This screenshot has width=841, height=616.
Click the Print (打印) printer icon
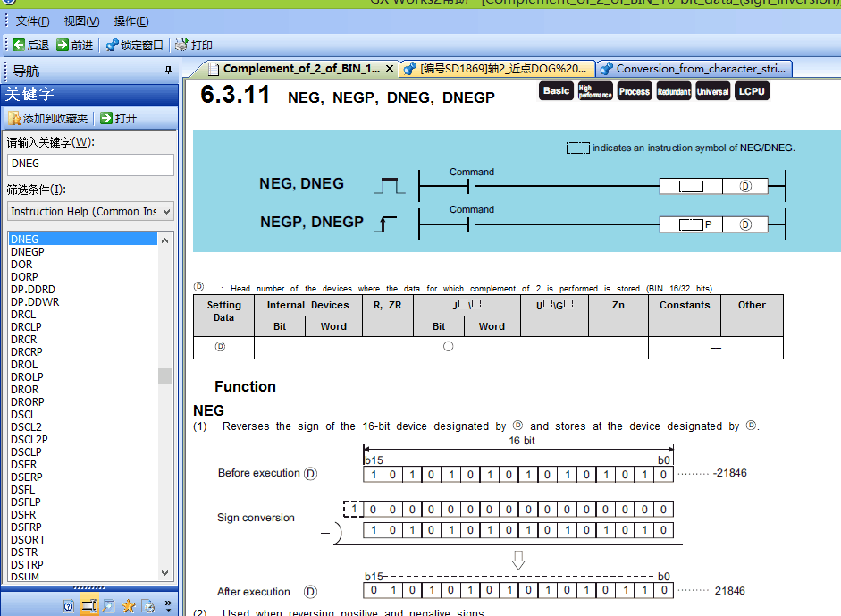tap(181, 45)
